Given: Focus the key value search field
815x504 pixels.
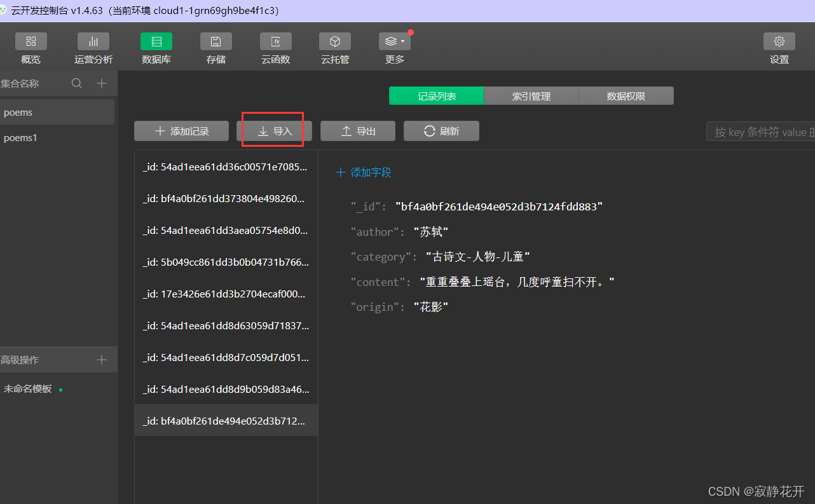Looking at the screenshot, I should click(x=760, y=132).
